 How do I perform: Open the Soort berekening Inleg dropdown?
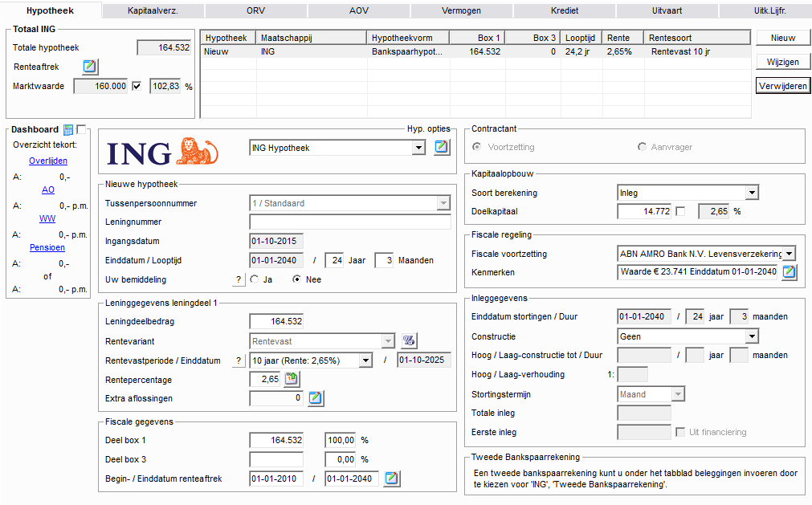[x=752, y=193]
